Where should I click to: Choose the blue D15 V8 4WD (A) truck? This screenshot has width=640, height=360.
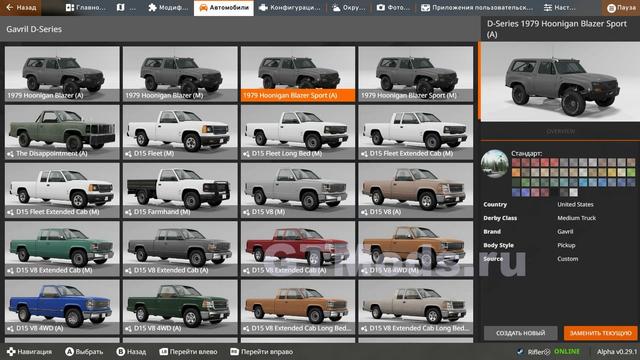pyautogui.click(x=62, y=307)
